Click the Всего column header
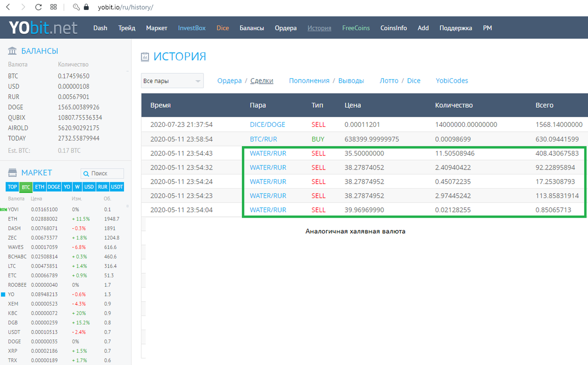 click(544, 105)
